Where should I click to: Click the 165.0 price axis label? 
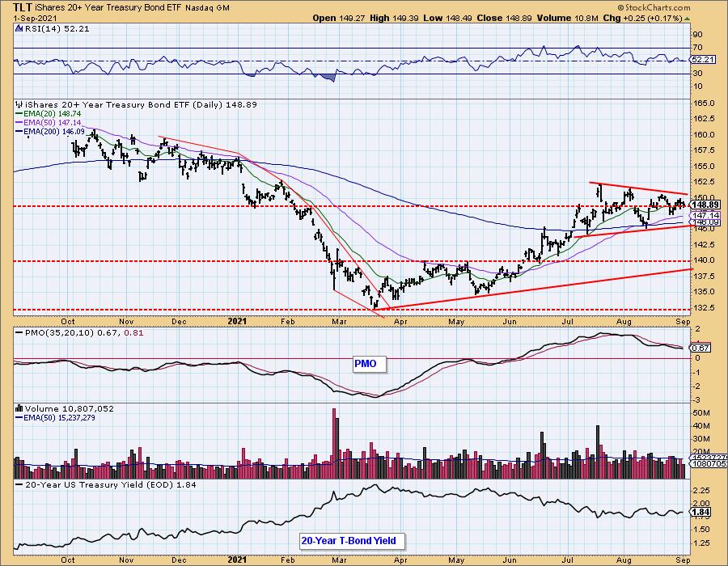point(705,103)
